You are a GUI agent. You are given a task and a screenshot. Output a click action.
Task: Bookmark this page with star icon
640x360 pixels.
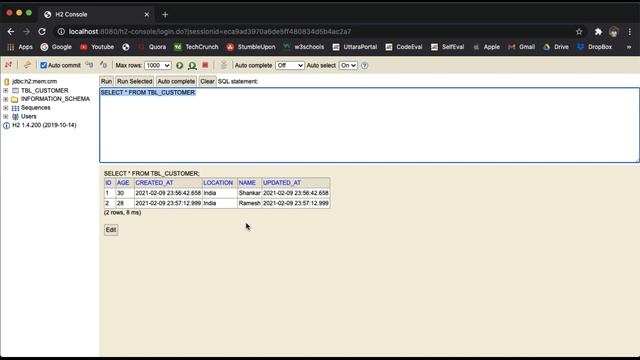[x=579, y=31]
